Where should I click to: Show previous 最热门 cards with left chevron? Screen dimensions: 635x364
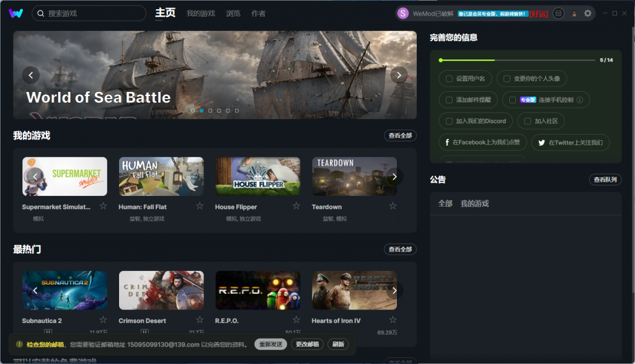(35, 290)
